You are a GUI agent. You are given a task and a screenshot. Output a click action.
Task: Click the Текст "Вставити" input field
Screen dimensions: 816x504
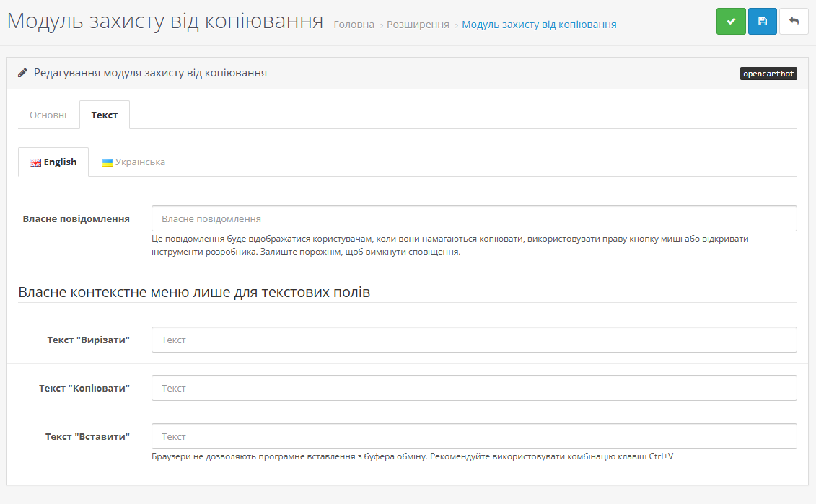pos(474,436)
